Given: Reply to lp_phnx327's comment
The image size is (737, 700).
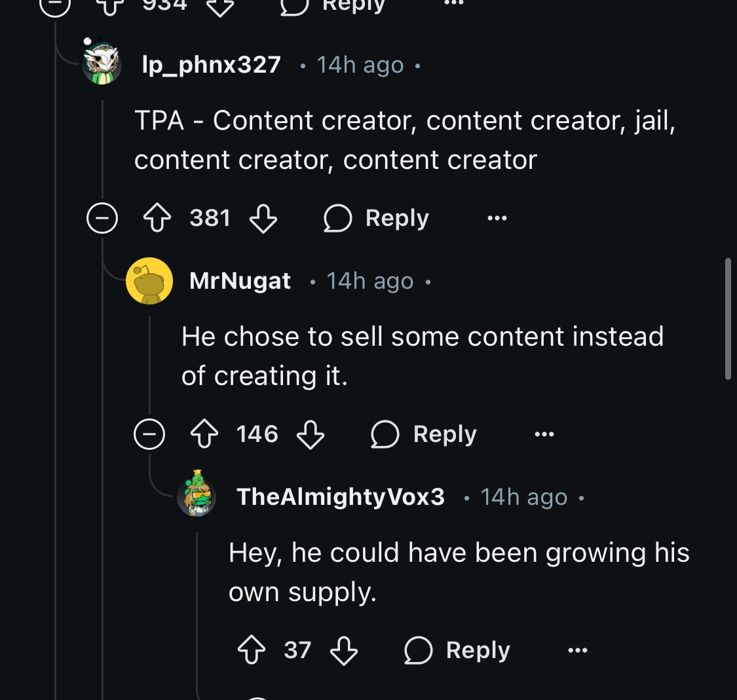Looking at the screenshot, I should click(377, 218).
